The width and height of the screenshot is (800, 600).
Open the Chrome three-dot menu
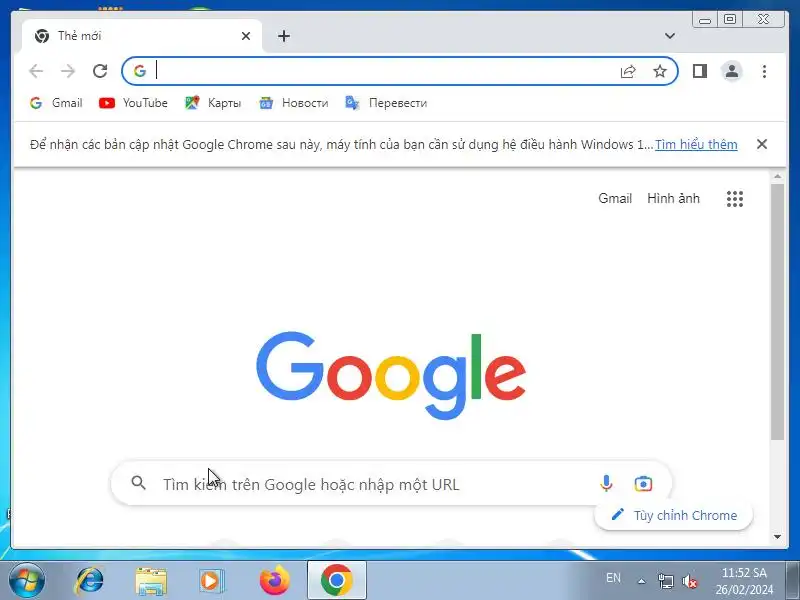pyautogui.click(x=764, y=71)
